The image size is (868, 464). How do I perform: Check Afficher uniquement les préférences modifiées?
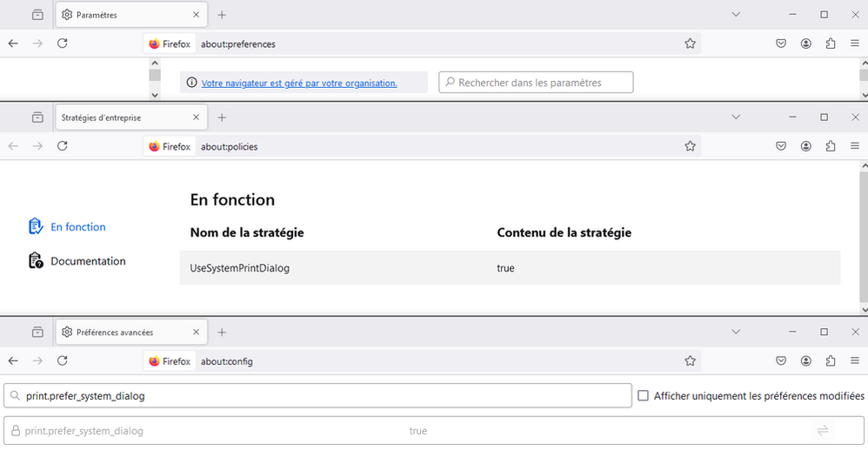644,396
